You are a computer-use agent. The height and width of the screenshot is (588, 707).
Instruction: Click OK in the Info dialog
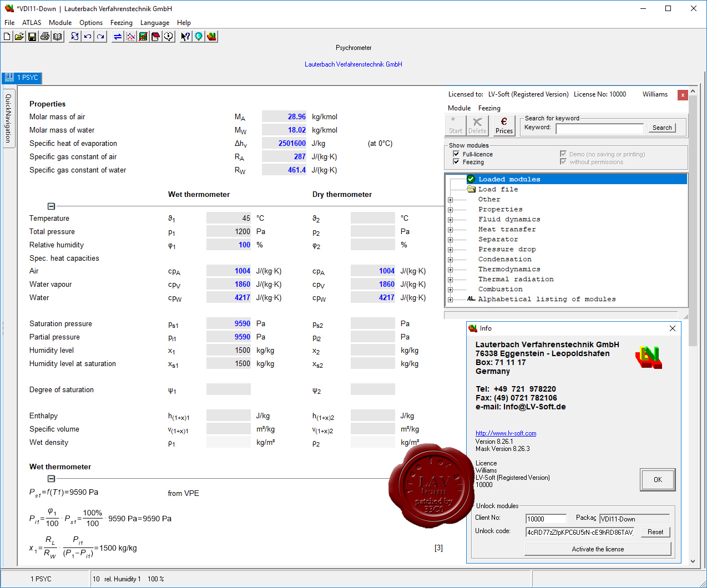[658, 480]
